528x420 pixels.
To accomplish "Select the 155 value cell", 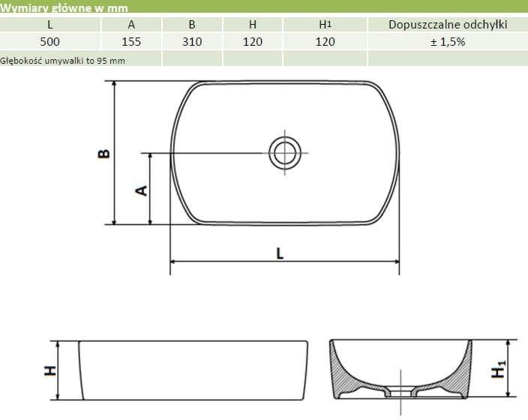I will coord(132,42).
